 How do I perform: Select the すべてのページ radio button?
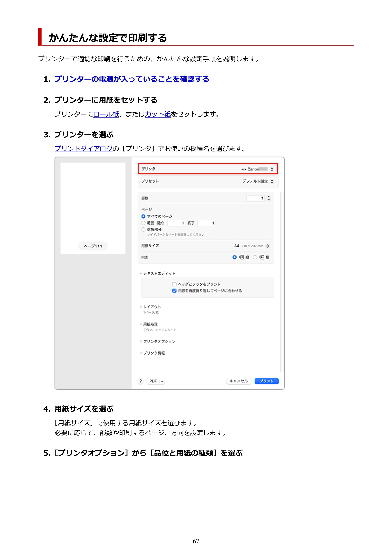pos(143,216)
